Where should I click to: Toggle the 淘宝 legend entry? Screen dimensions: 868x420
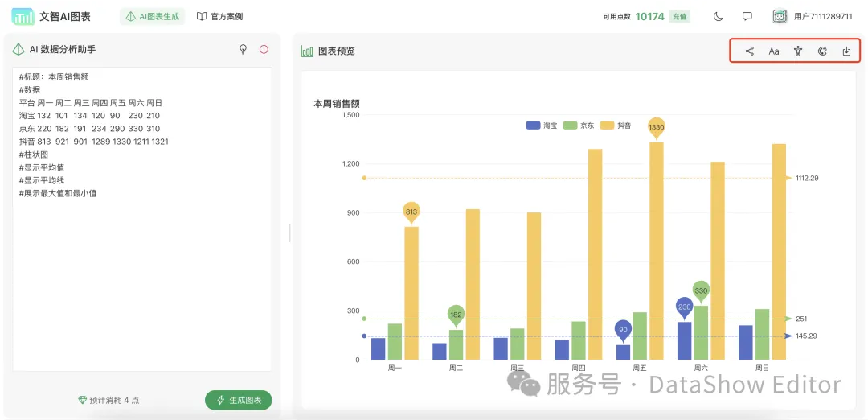[542, 126]
